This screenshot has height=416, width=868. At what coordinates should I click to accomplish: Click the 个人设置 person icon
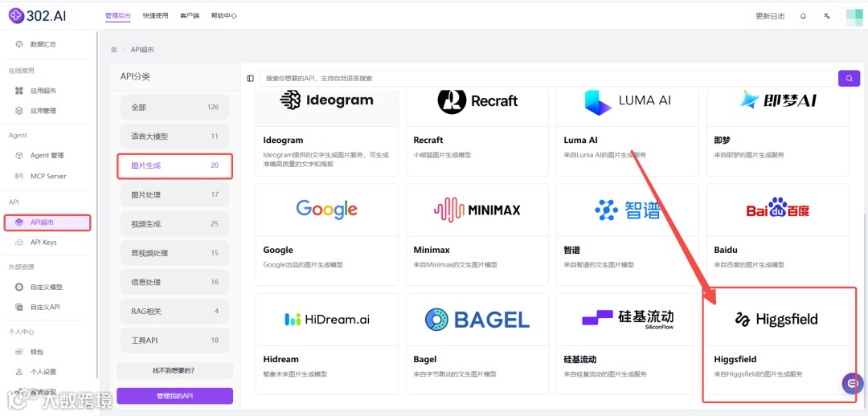pos(19,372)
